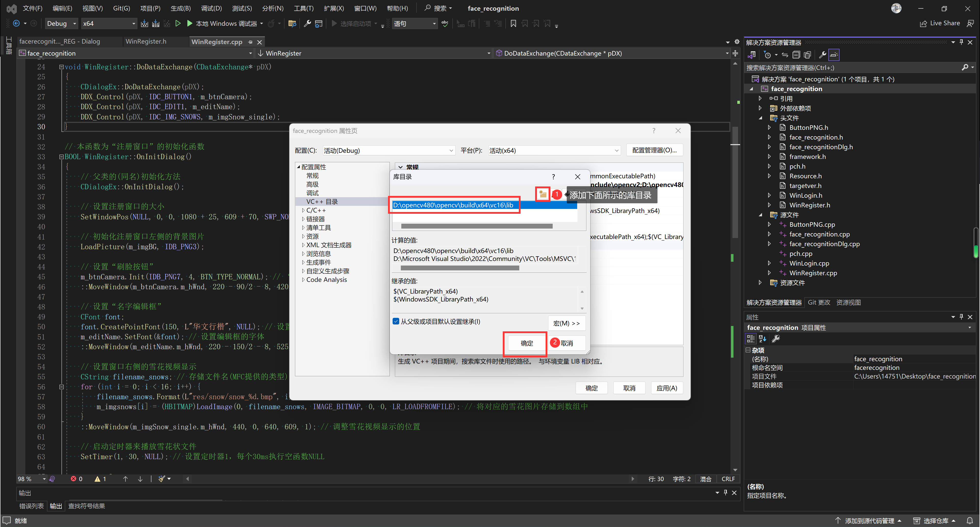Open the 调试(D) menu
This screenshot has height=527, width=980.
(x=212, y=8)
